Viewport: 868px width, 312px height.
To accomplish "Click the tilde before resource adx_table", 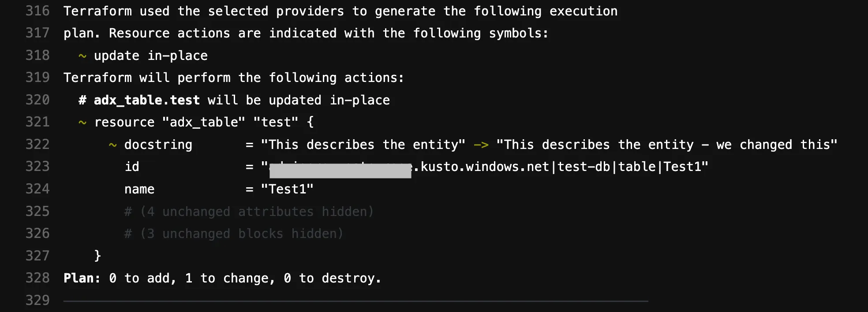I will pos(82,123).
